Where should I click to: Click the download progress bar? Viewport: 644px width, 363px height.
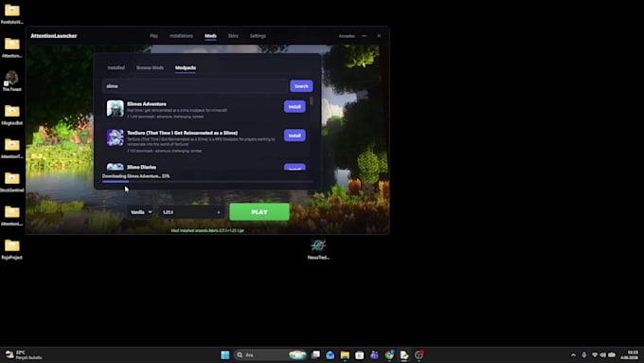tap(207, 181)
